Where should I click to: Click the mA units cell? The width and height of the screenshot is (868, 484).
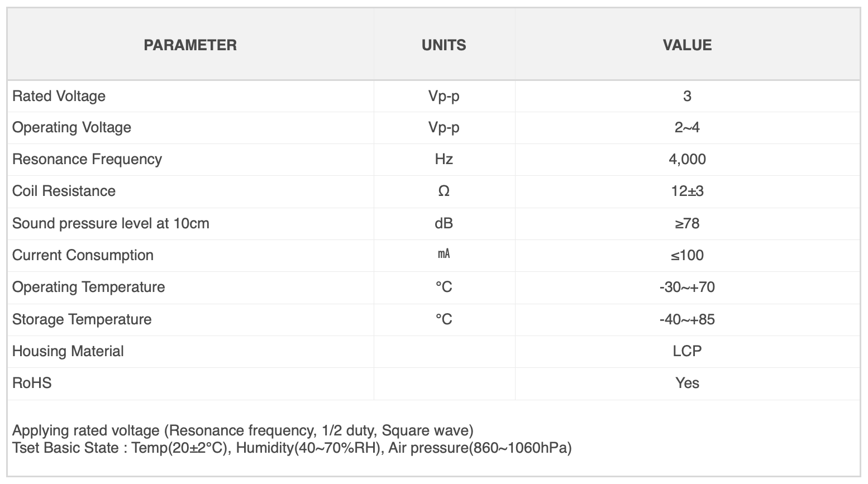point(443,255)
